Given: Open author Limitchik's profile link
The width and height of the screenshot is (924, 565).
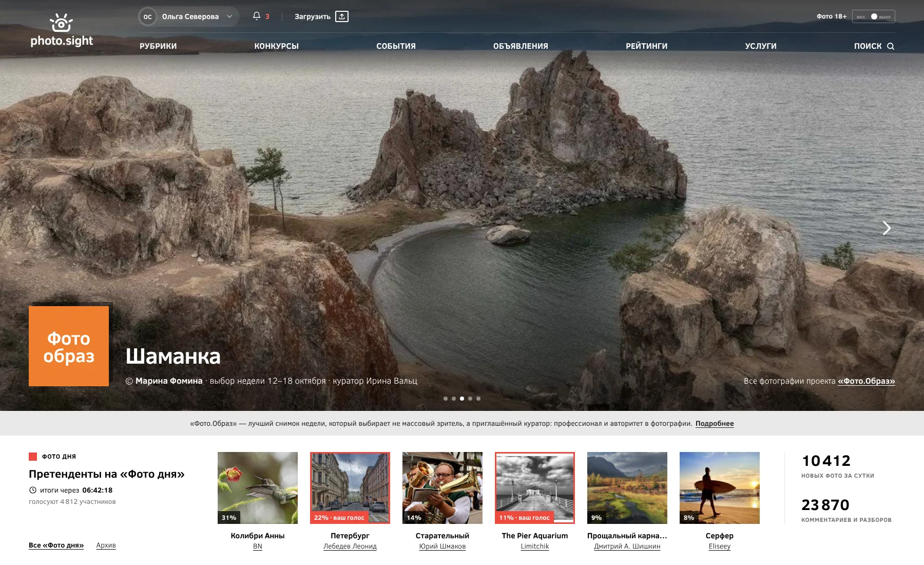Looking at the screenshot, I should 535,547.
